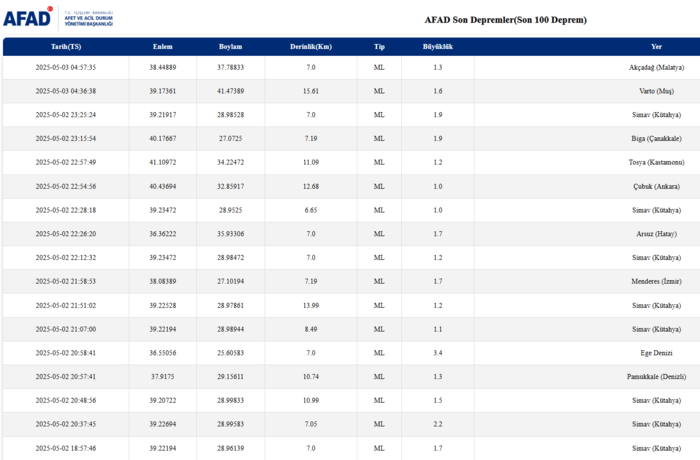This screenshot has width=700, height=460.
Task: Click magnitude value 3.4
Action: (x=438, y=353)
